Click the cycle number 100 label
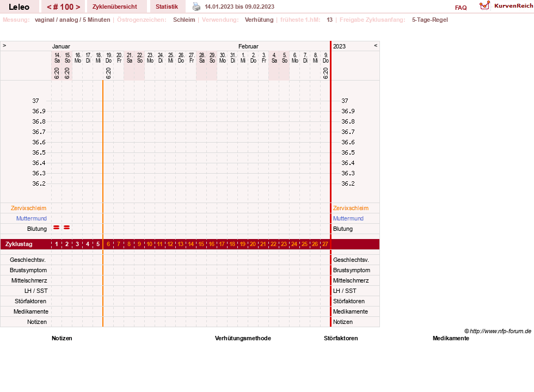This screenshot has height=392, width=534. pyautogui.click(x=63, y=7)
